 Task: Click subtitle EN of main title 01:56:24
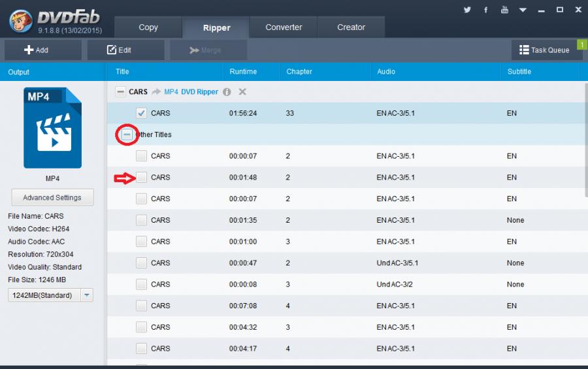512,113
